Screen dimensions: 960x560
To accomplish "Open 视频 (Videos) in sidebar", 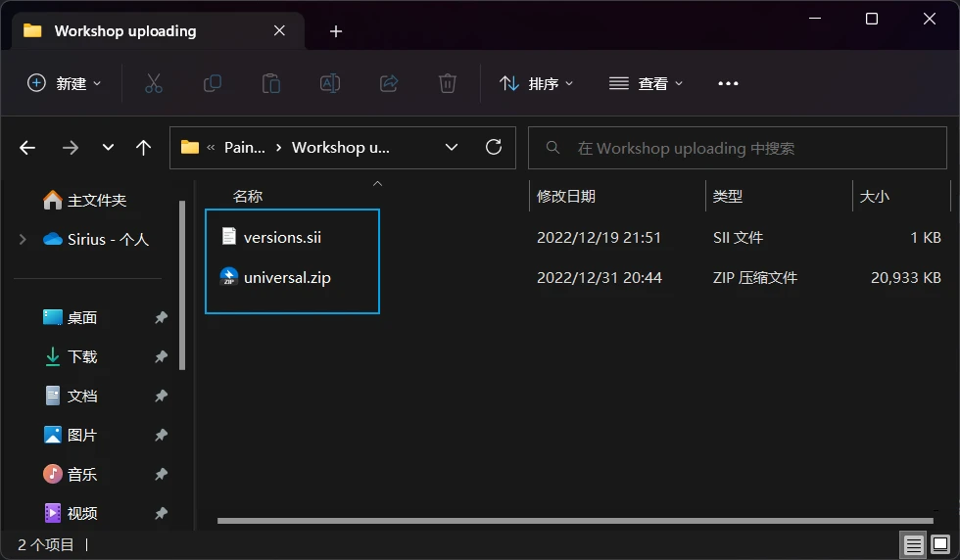I will (71, 513).
